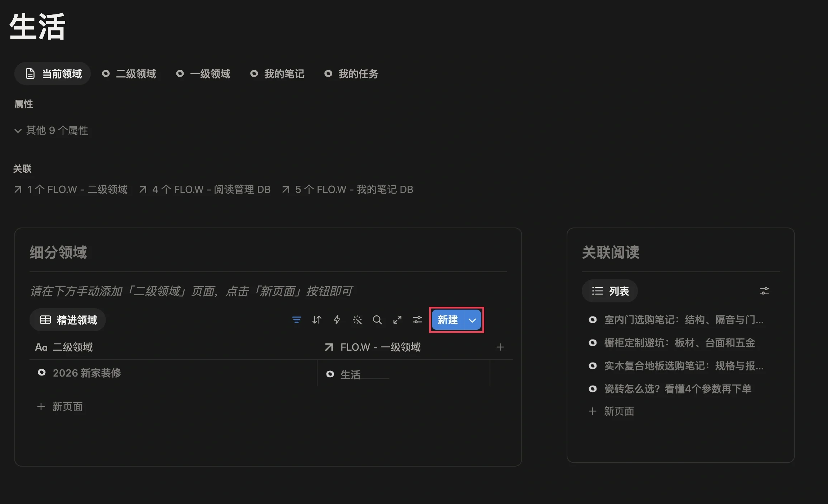Open the 我的笔记 tab

coord(277,74)
